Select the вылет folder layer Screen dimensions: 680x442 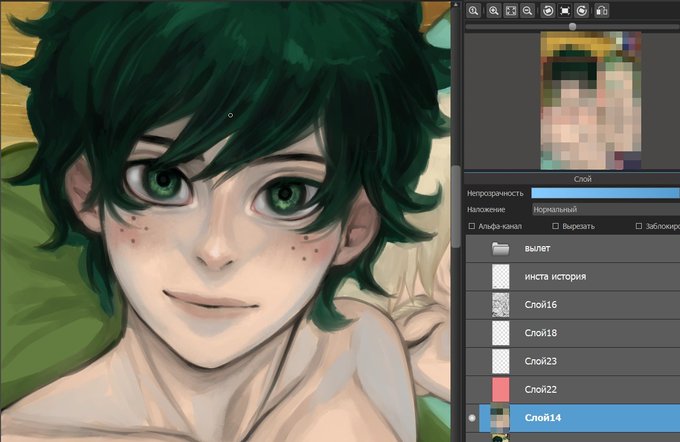coord(573,249)
